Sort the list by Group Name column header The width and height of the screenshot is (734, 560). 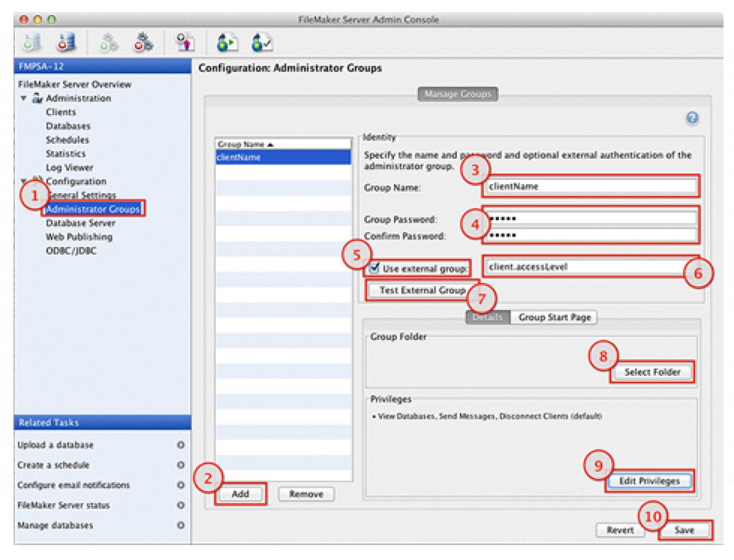coord(283,144)
